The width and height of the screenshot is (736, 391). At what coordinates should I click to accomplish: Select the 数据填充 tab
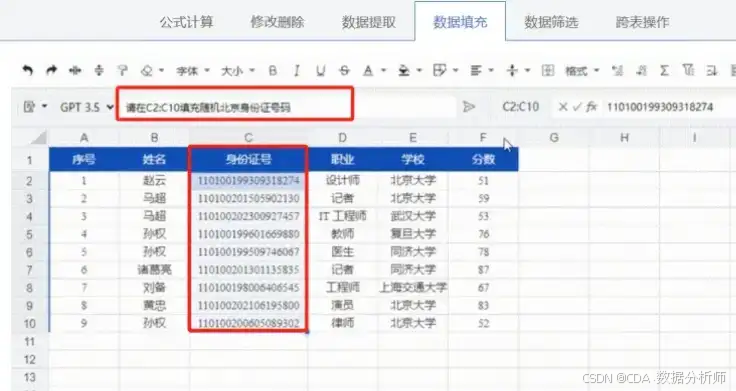click(460, 22)
